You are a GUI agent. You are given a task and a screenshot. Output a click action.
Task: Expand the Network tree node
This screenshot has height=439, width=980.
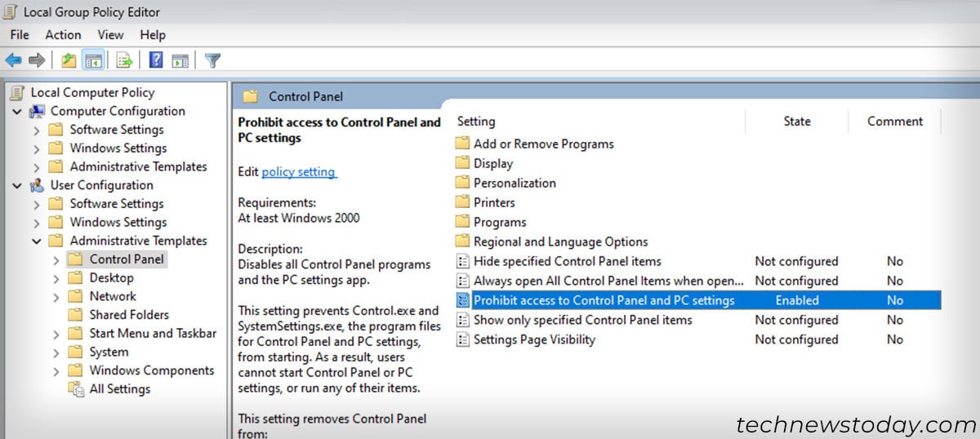[x=56, y=297]
